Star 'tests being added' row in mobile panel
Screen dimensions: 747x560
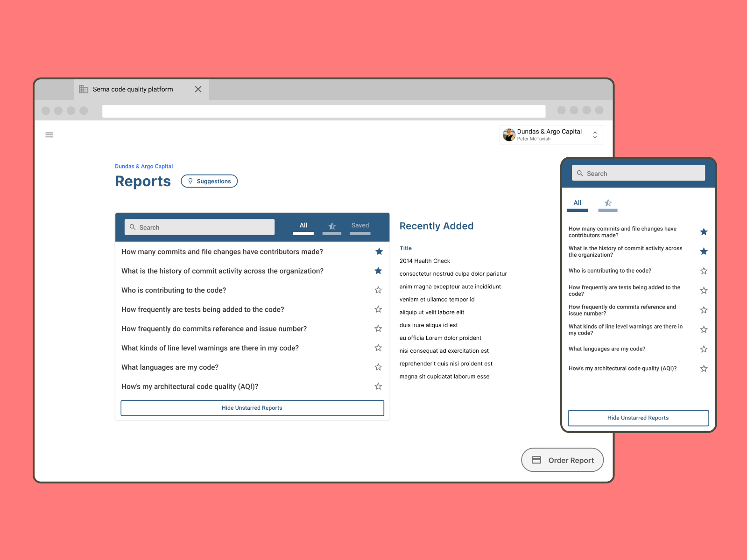(704, 290)
